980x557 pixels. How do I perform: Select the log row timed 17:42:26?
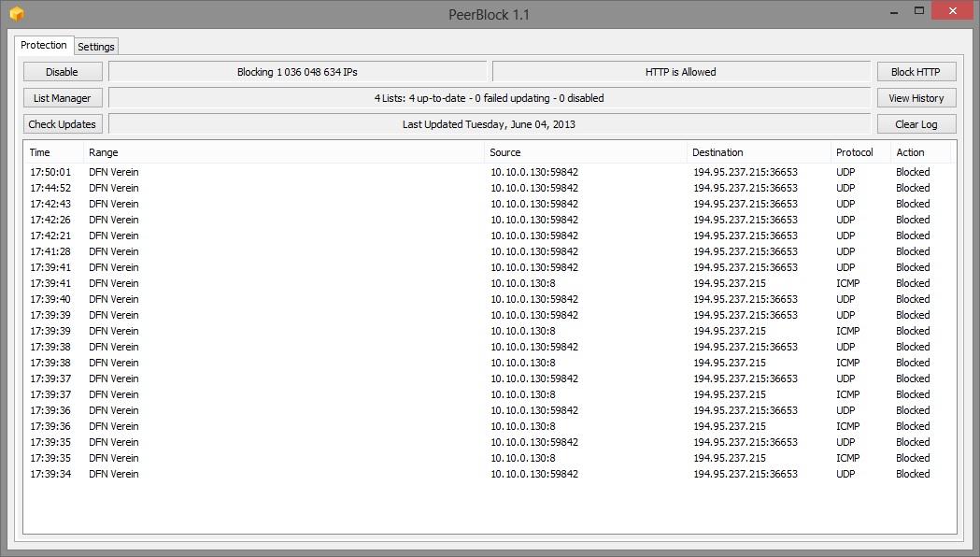pos(490,220)
